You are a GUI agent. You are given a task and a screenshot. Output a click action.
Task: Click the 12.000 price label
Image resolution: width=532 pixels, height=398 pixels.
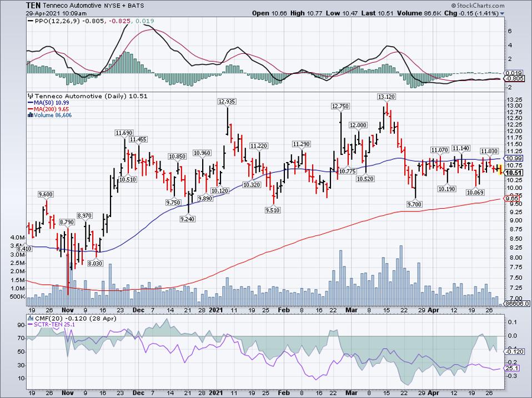click(x=358, y=125)
